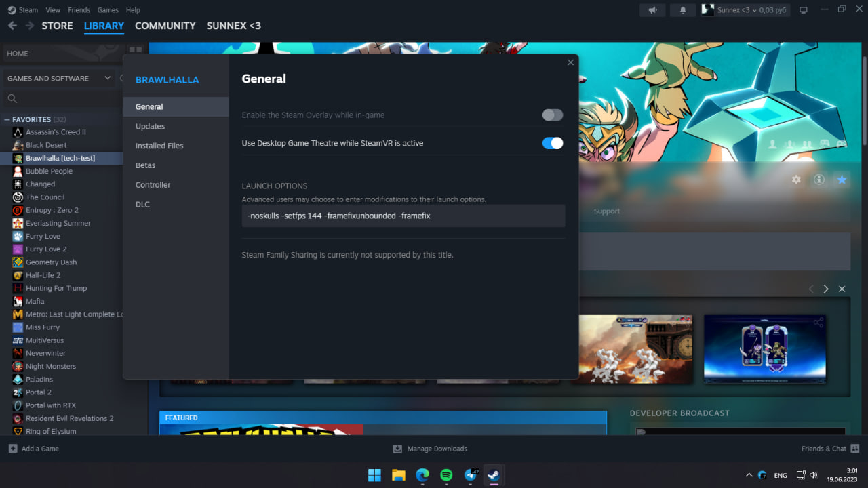The width and height of the screenshot is (868, 488).
Task: Open the notifications bell
Action: click(683, 10)
